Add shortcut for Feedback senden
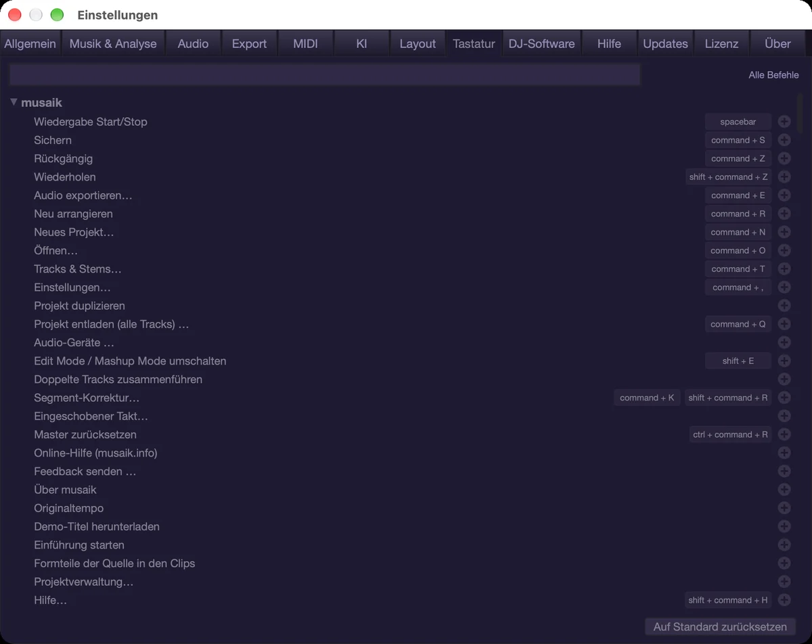This screenshot has height=644, width=812. pos(784,471)
